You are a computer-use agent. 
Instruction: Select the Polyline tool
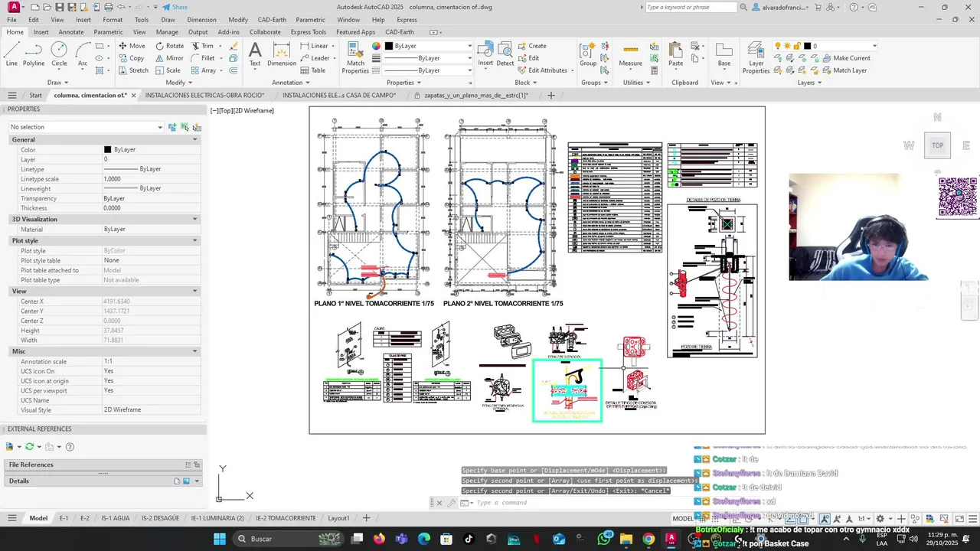pyautogui.click(x=34, y=54)
